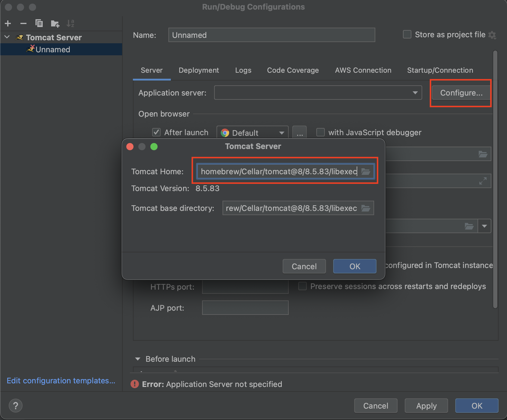The image size is (507, 420).
Task: Switch to the AWS Connection tab
Action: point(363,70)
